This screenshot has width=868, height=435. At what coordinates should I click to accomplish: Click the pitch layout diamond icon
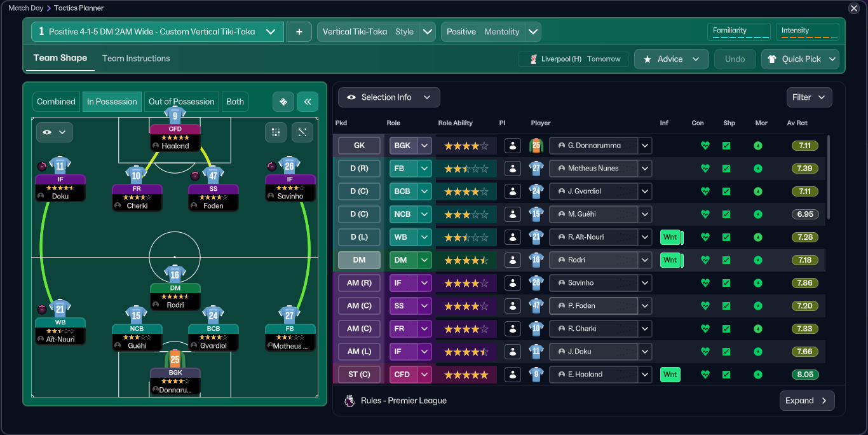283,102
